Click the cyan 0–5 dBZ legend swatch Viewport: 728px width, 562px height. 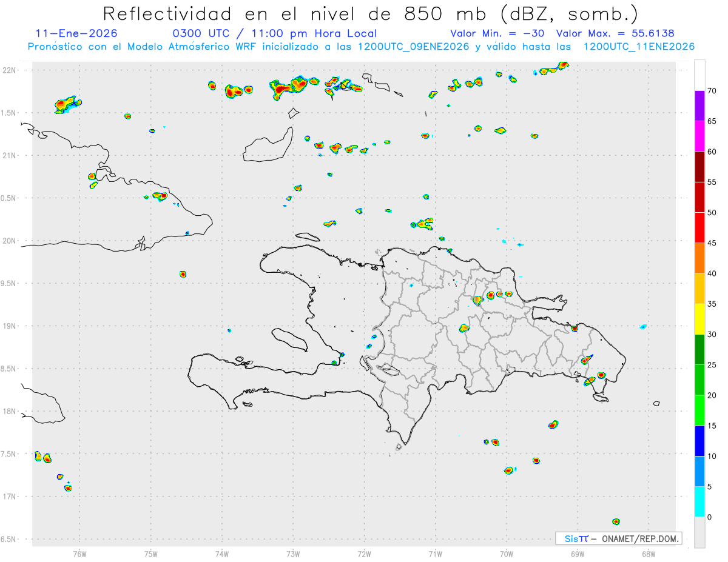click(699, 502)
